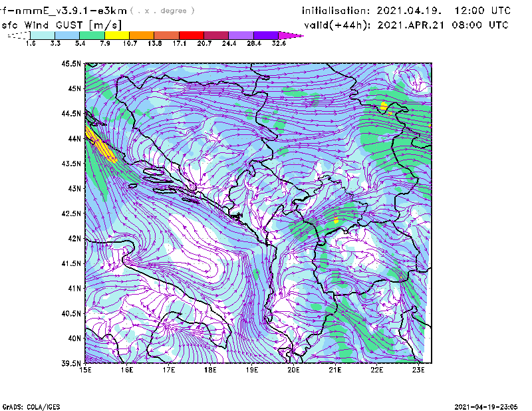
Task: Click the '20E' longitude label
Action: tap(293, 370)
